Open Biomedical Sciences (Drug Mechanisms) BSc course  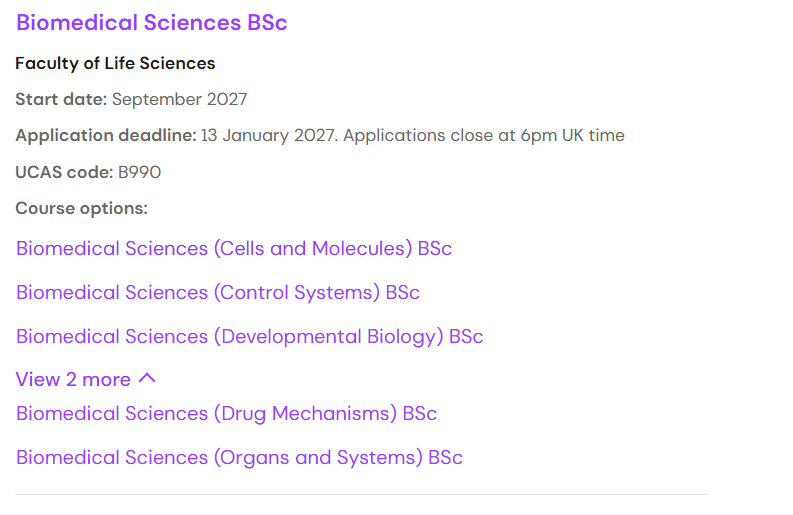226,414
